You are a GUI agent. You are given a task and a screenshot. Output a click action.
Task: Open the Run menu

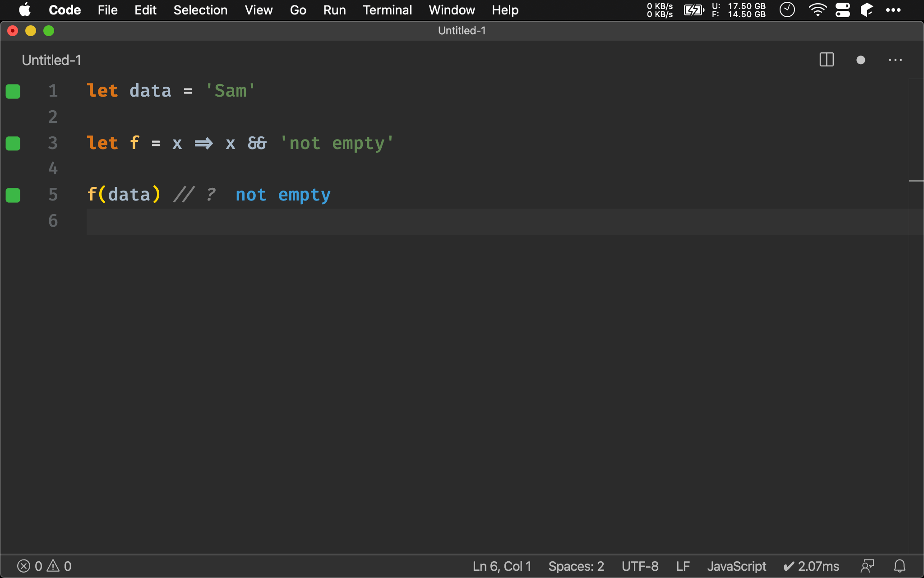click(x=335, y=9)
